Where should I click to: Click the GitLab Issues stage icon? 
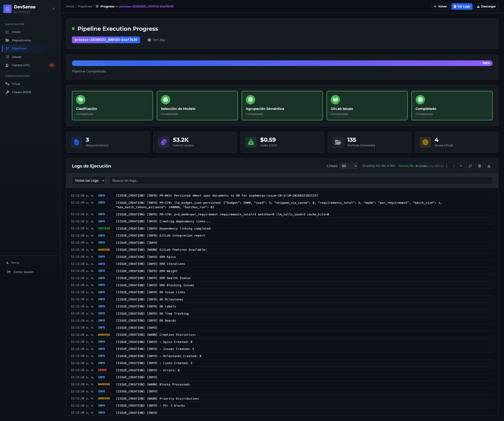(335, 99)
